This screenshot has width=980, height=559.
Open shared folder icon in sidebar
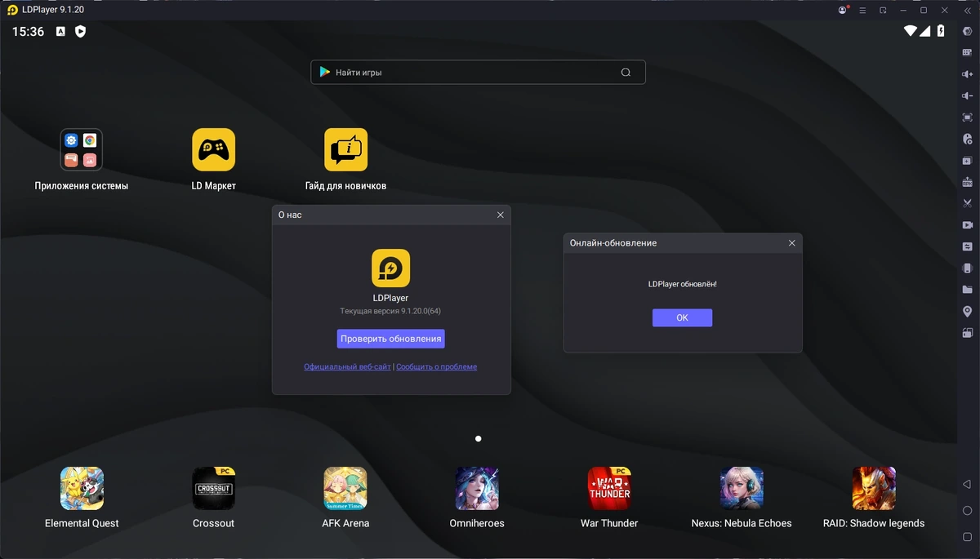point(968,290)
